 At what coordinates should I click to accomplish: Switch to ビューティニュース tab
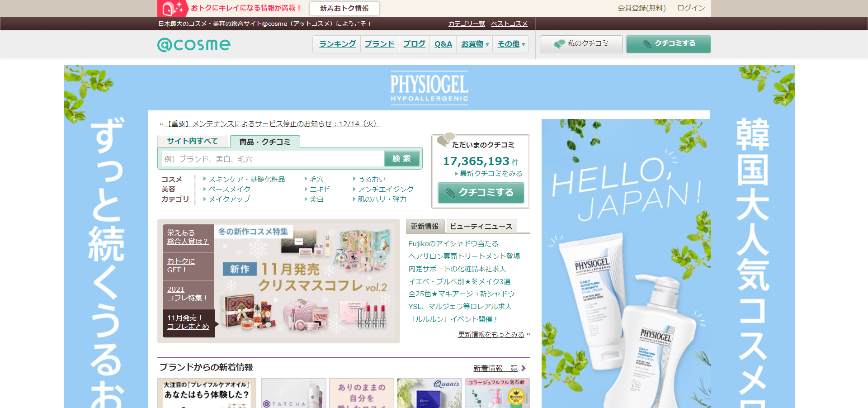point(481,226)
